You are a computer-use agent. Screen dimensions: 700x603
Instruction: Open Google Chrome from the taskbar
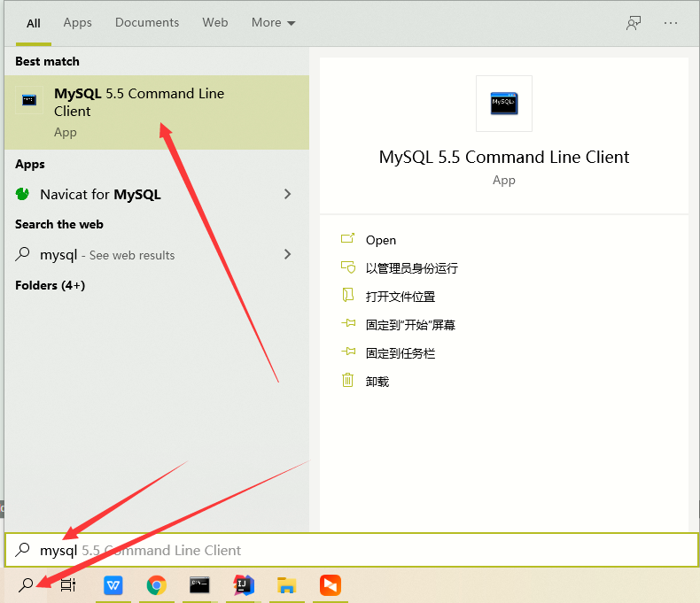(156, 585)
